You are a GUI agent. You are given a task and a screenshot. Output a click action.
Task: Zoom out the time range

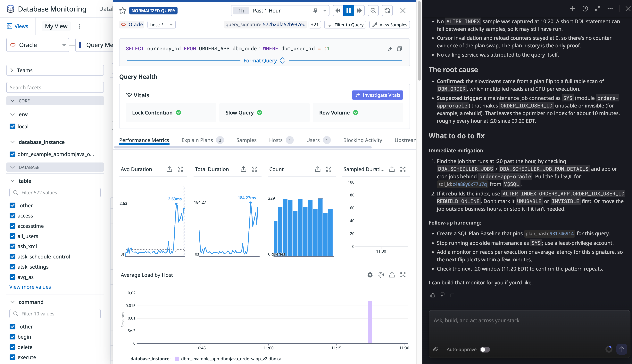(x=373, y=11)
